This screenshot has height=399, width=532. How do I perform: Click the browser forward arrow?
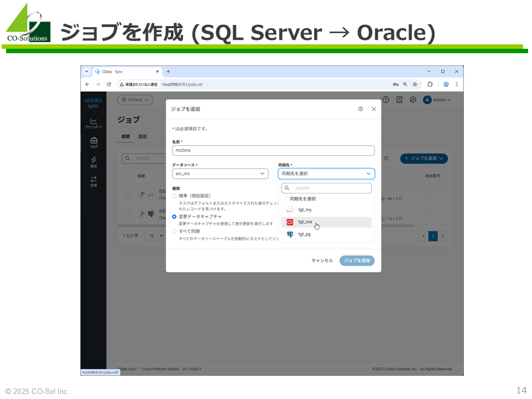point(98,84)
